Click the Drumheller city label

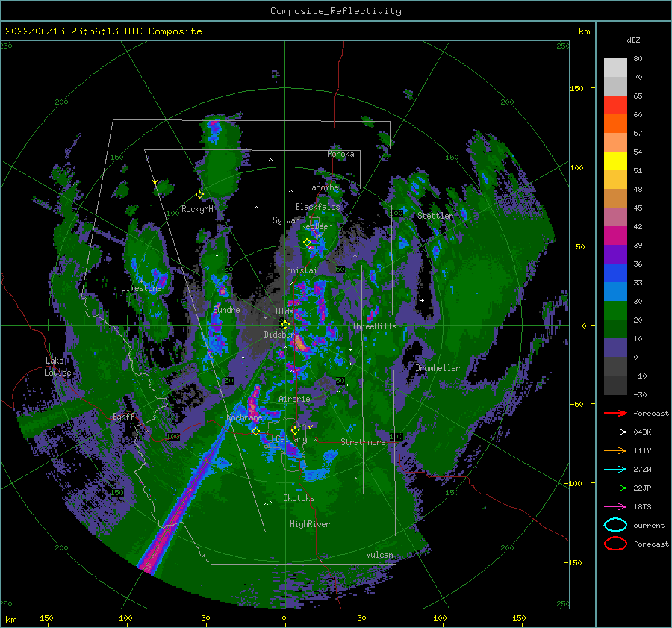tap(438, 368)
